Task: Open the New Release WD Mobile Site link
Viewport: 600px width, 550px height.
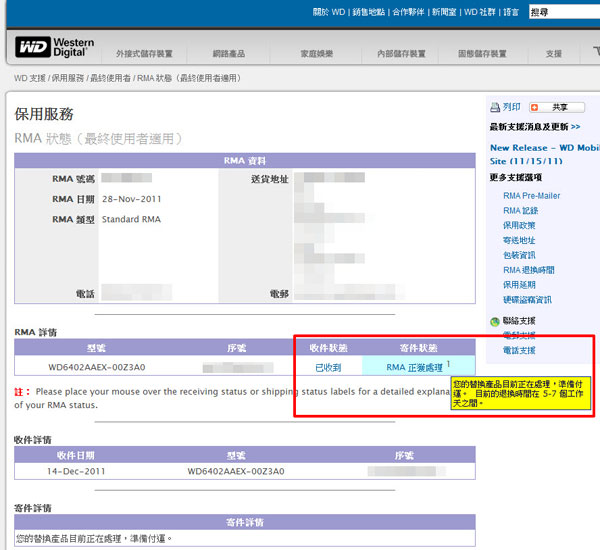Action: [x=545, y=154]
